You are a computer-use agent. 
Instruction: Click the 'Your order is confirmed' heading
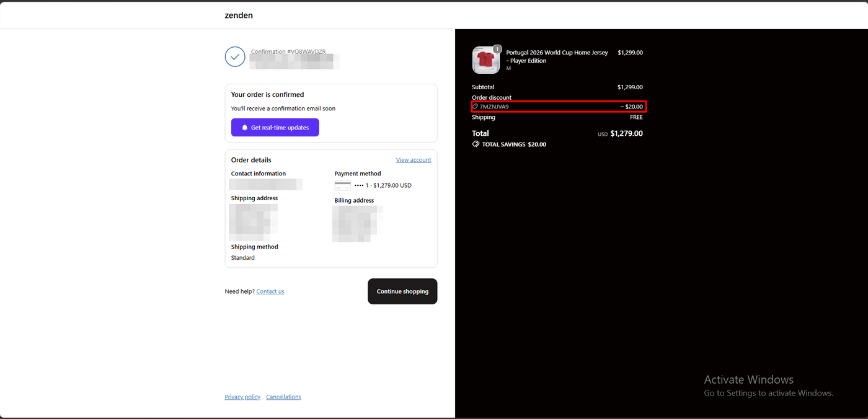pyautogui.click(x=268, y=95)
